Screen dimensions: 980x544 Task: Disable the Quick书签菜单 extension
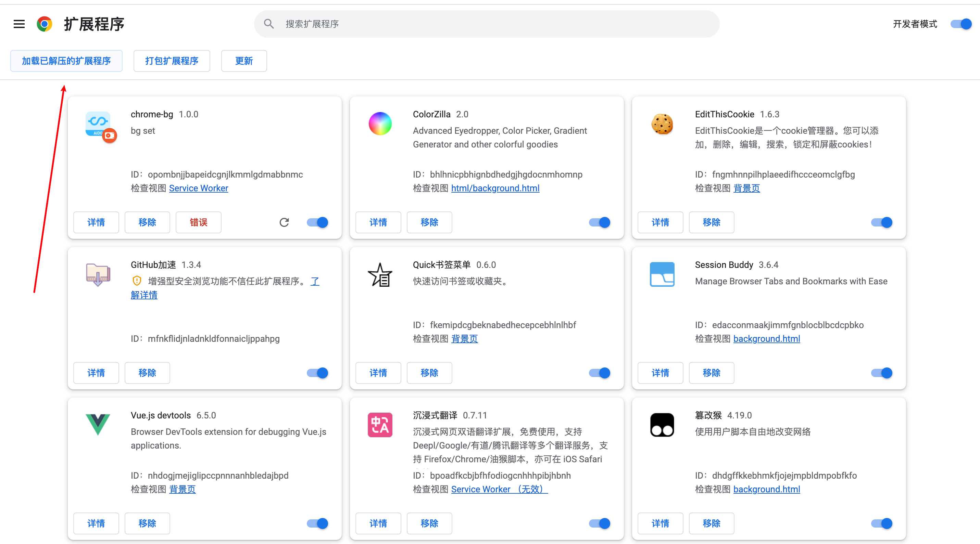point(600,373)
